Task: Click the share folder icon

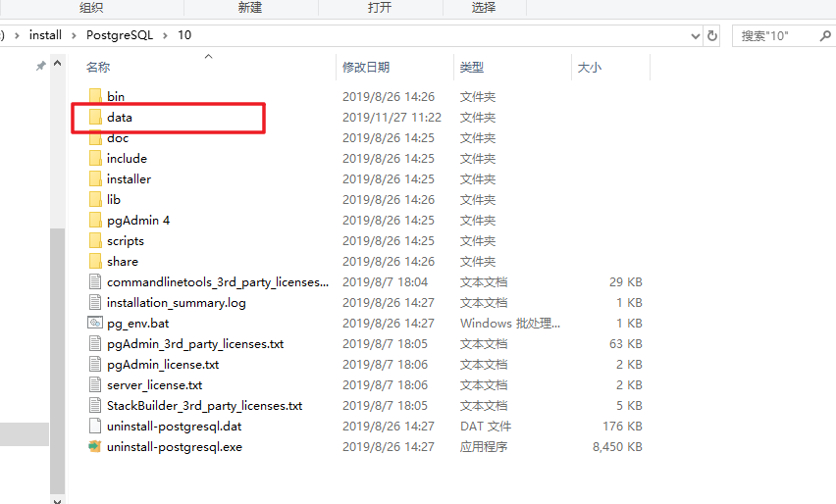Action: point(95,262)
